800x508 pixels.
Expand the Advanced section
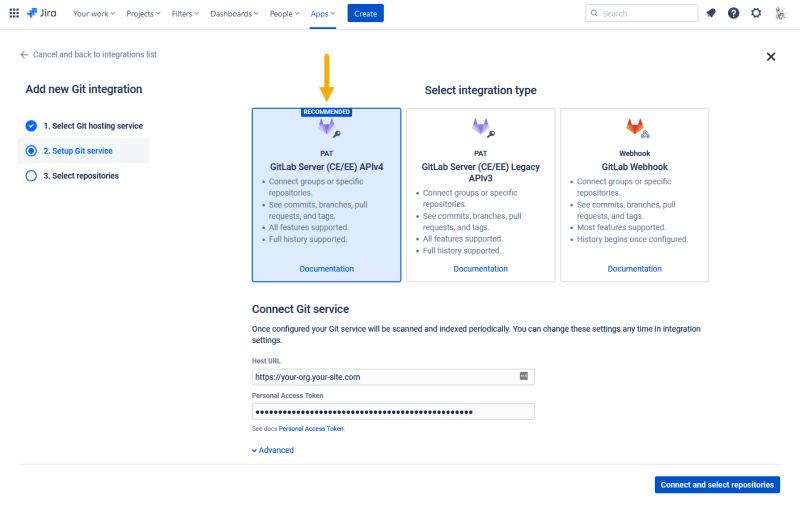click(x=273, y=450)
